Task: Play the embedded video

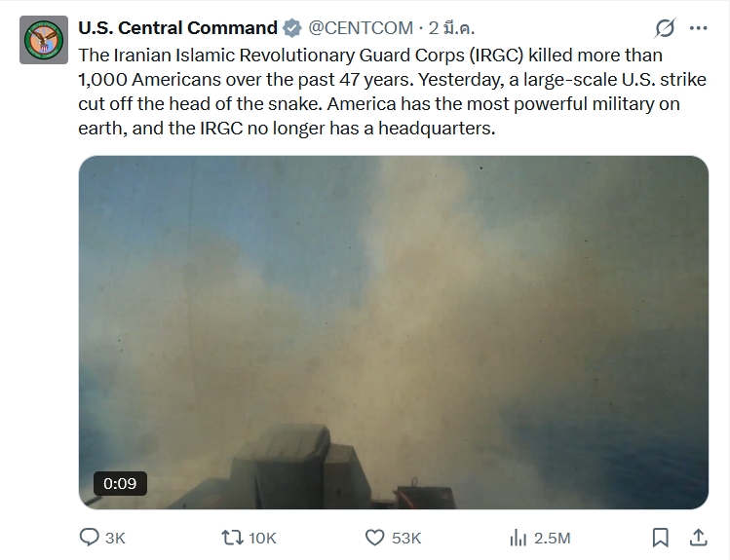Action: pyautogui.click(x=393, y=332)
